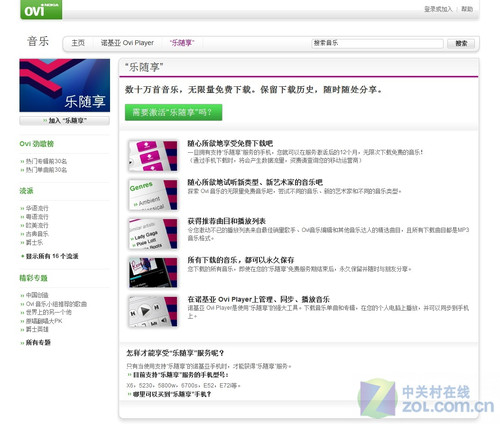This screenshot has width=500, height=424.
Task: Browse the 粤语流行 genre
Action: tap(37, 217)
